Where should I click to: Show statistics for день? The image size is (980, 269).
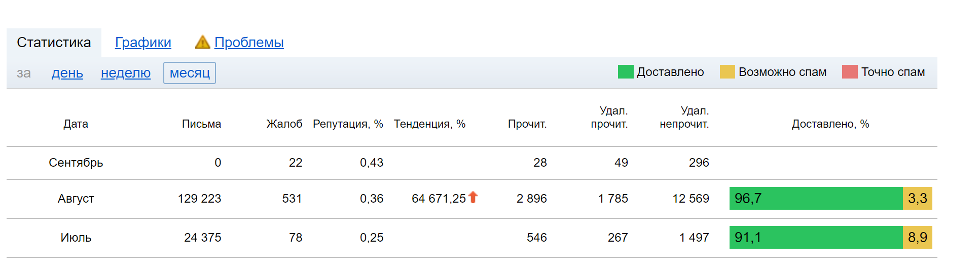click(67, 73)
